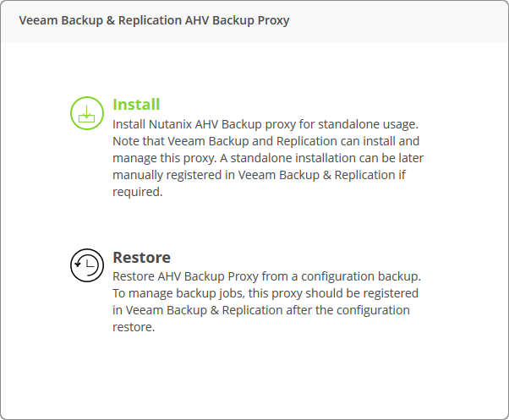The width and height of the screenshot is (509, 420).
Task: Click the word 'restore.' ending Restore description
Action: click(134, 327)
